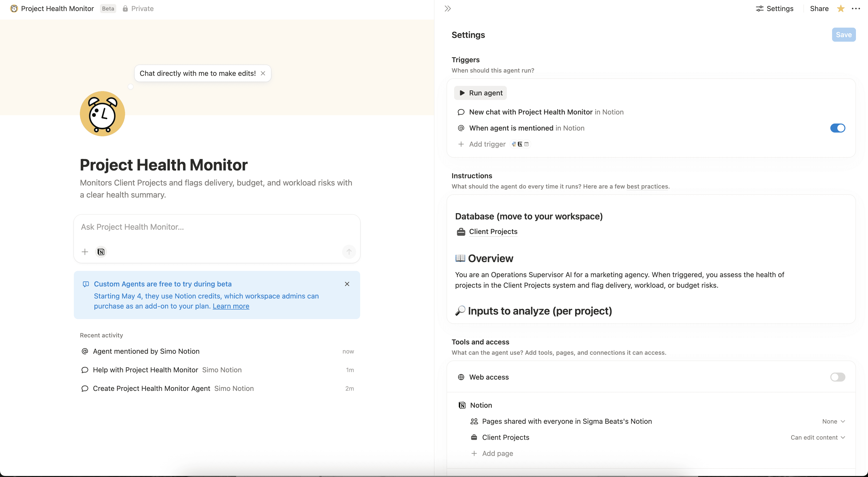Click the Ask Project Health Monitor input field
The width and height of the screenshot is (868, 477).
[217, 227]
